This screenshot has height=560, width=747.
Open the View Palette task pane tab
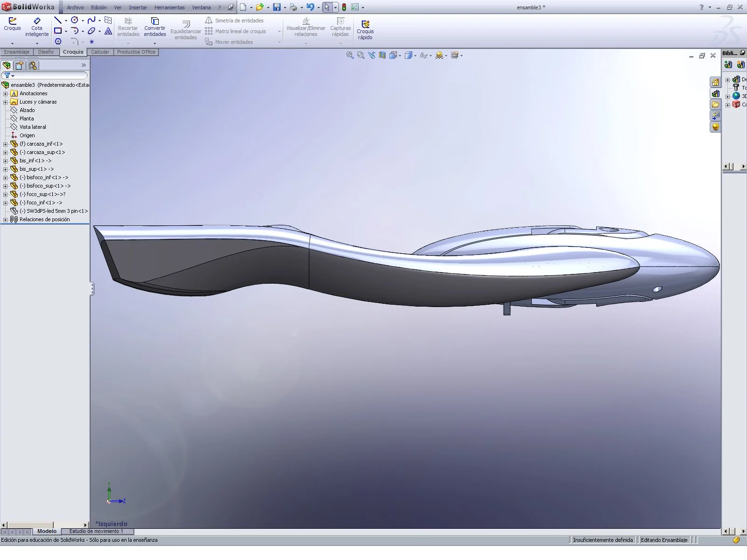[x=715, y=116]
